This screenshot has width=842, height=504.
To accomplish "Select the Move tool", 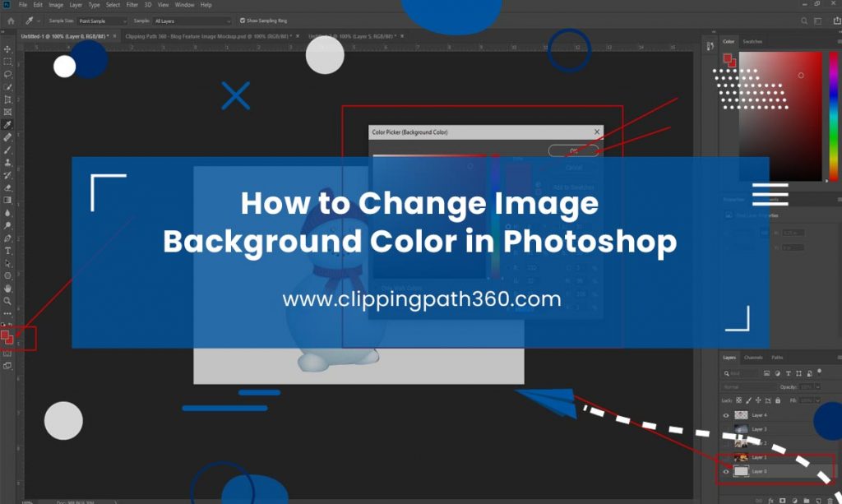I will click(x=7, y=49).
